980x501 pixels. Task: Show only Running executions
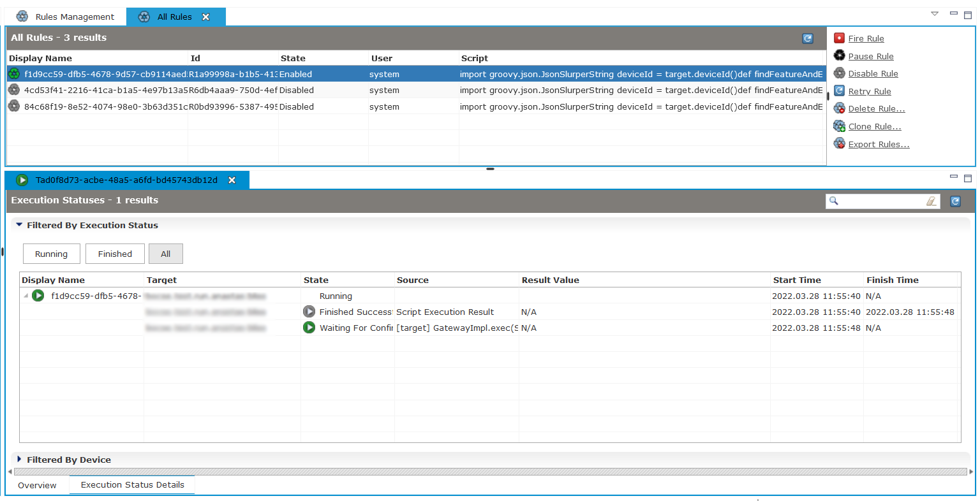coord(52,254)
